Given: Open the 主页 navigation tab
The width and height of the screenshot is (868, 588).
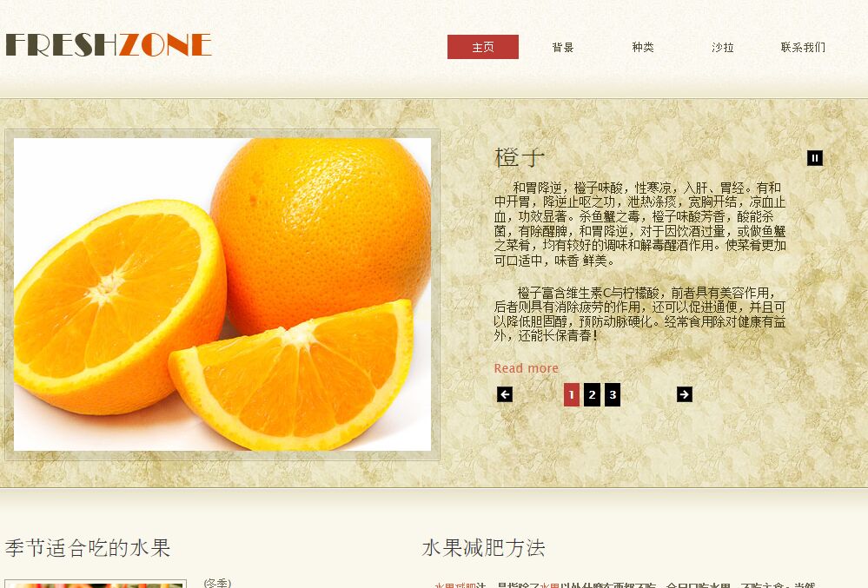Looking at the screenshot, I should [483, 47].
